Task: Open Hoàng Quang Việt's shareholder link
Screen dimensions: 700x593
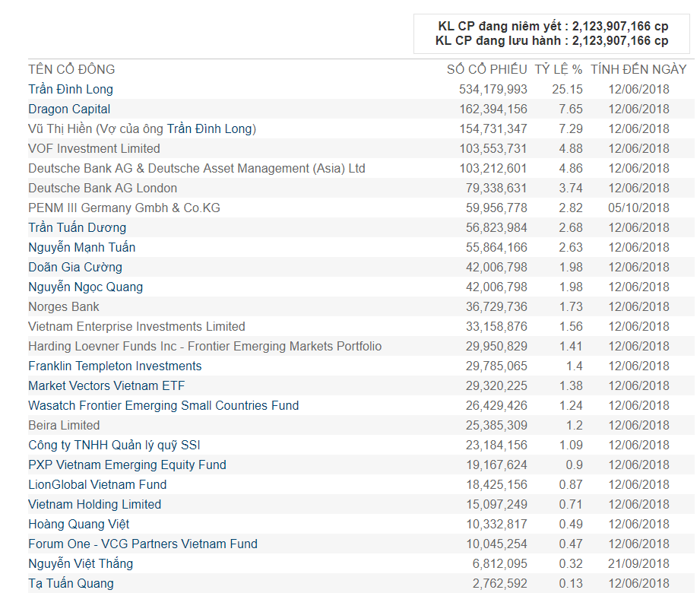Action: pos(78,524)
